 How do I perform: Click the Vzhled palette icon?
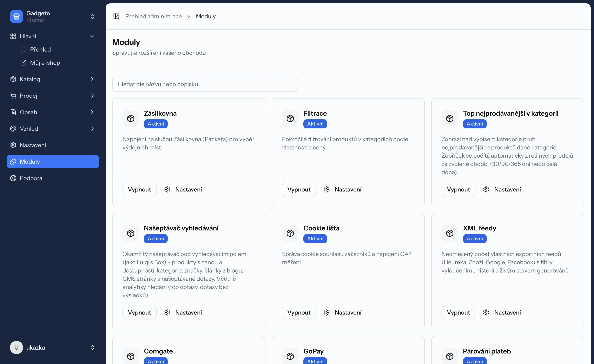coord(13,129)
